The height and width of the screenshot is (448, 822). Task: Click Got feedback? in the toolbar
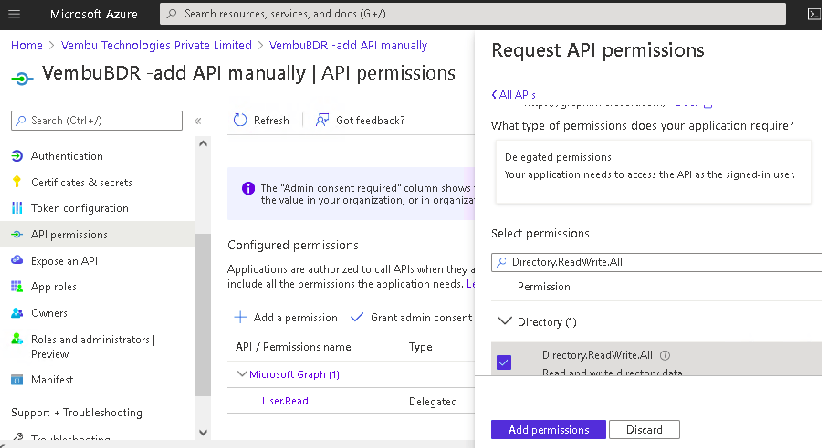click(x=360, y=120)
